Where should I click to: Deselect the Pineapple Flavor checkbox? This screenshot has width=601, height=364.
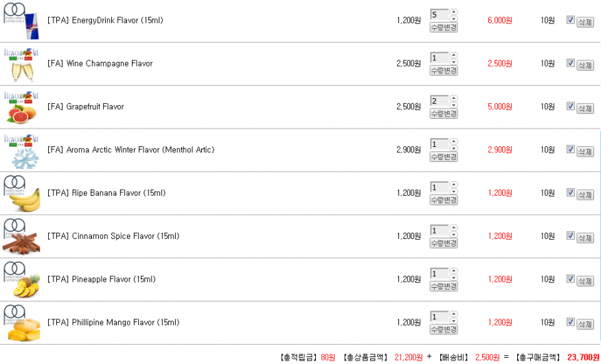(x=570, y=279)
